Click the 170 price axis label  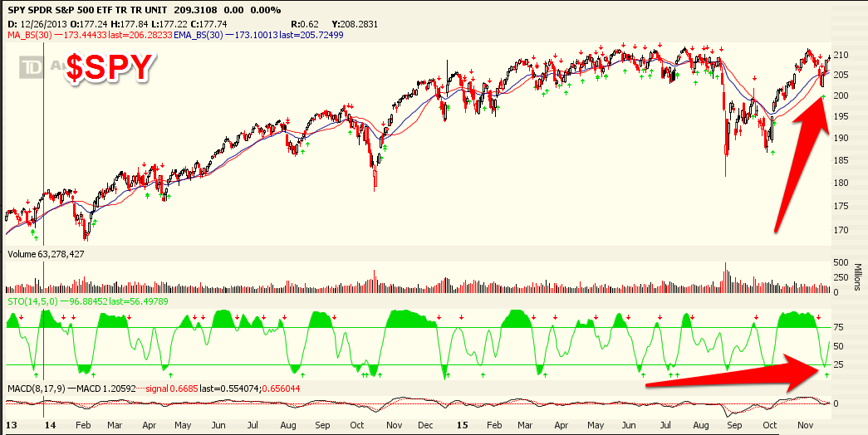[x=841, y=229]
